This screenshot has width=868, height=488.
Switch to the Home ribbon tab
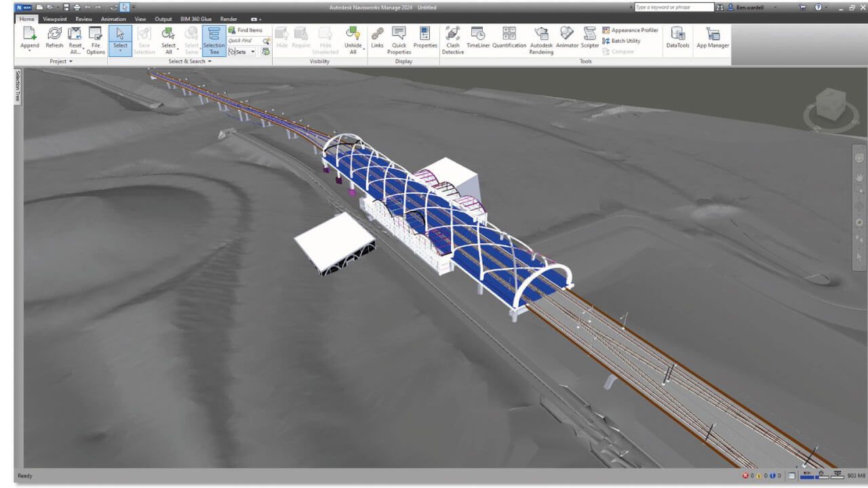pyautogui.click(x=27, y=19)
